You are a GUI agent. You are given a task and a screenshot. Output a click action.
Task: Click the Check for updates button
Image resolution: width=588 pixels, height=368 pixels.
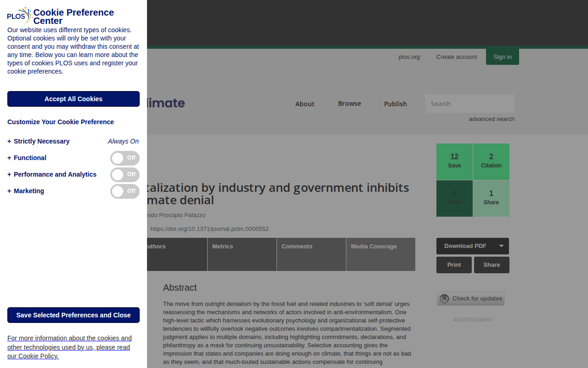point(471,299)
